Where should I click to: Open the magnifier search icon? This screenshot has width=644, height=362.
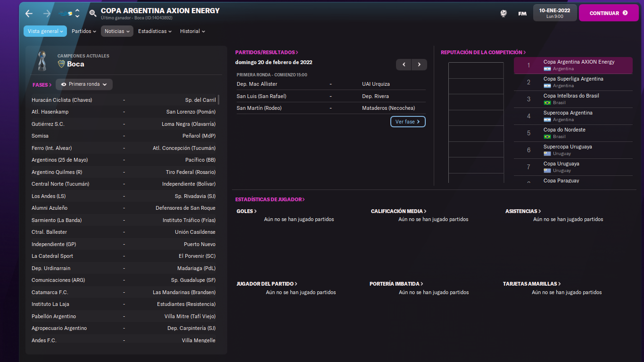(x=93, y=13)
